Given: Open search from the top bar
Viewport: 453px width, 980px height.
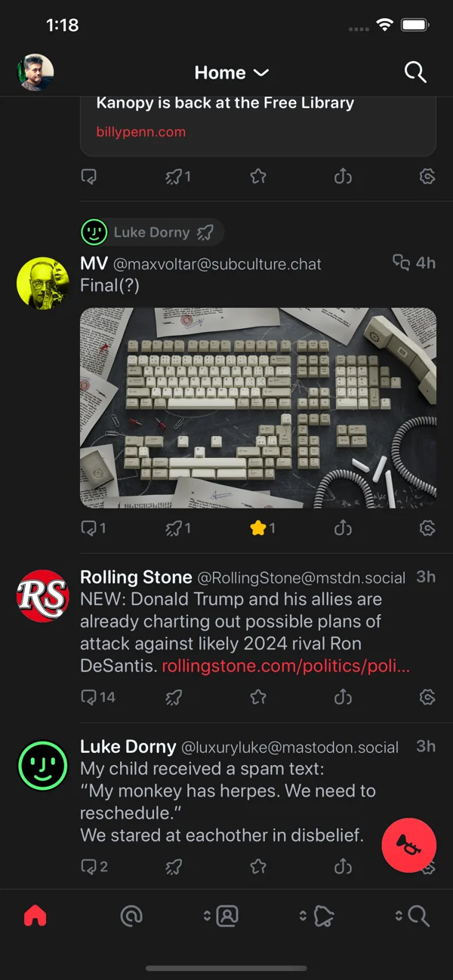Looking at the screenshot, I should tap(415, 72).
